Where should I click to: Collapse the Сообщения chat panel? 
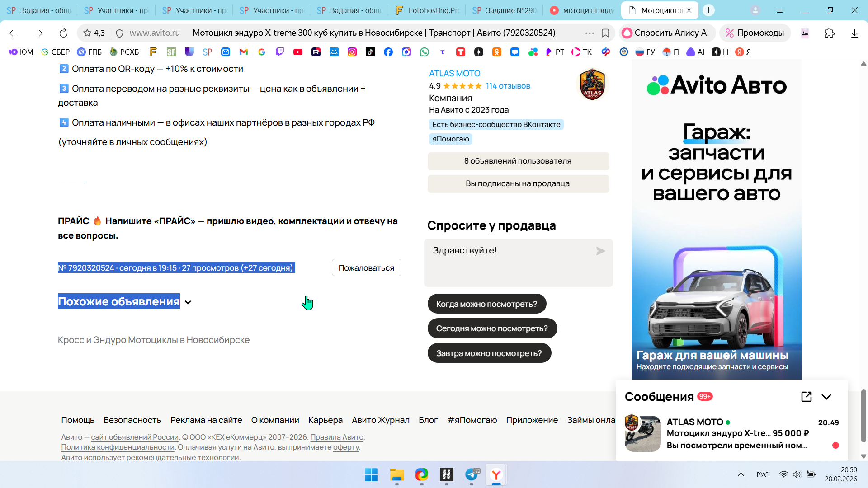[x=826, y=397]
